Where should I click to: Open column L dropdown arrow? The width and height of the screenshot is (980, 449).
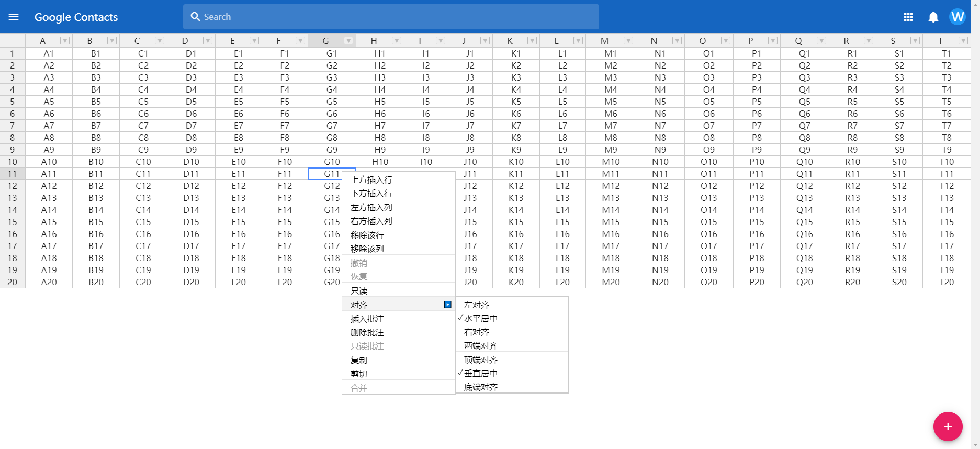[x=578, y=41]
